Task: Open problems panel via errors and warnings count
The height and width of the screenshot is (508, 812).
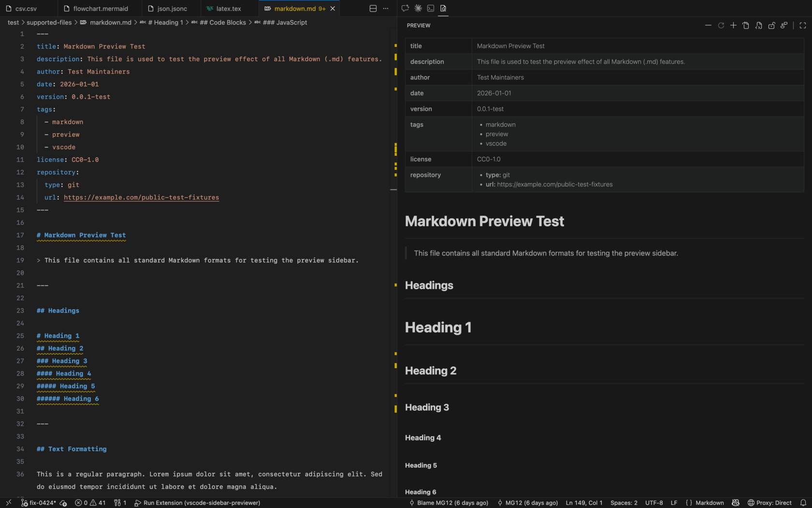Action: coord(90,503)
